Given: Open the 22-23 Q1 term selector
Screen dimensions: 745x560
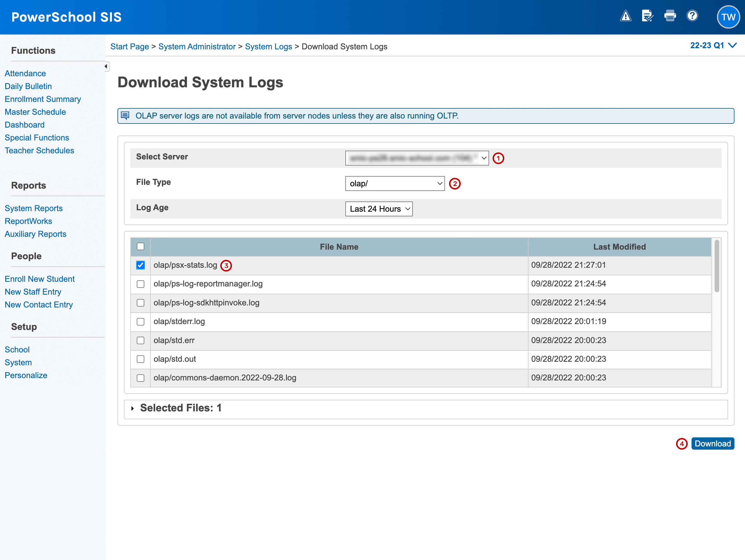Looking at the screenshot, I should click(x=713, y=46).
